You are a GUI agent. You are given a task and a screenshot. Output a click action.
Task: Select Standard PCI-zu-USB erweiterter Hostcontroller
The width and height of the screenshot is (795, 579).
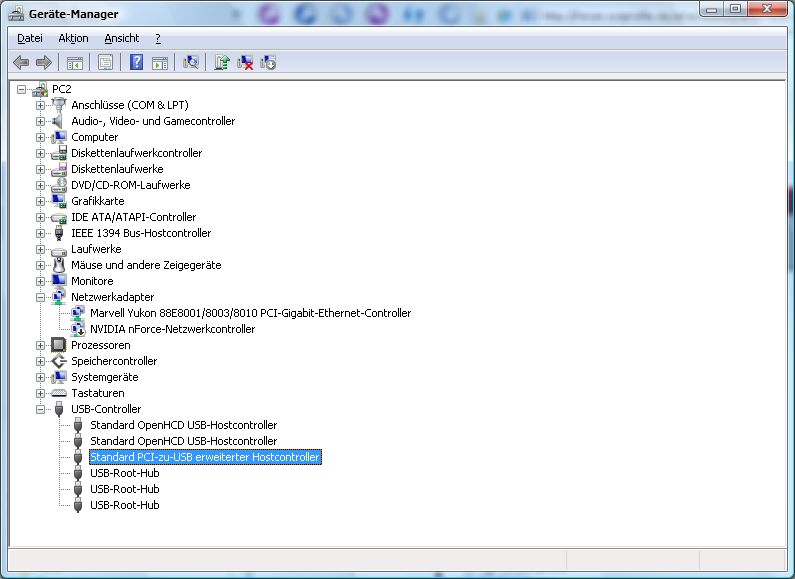(x=205, y=457)
